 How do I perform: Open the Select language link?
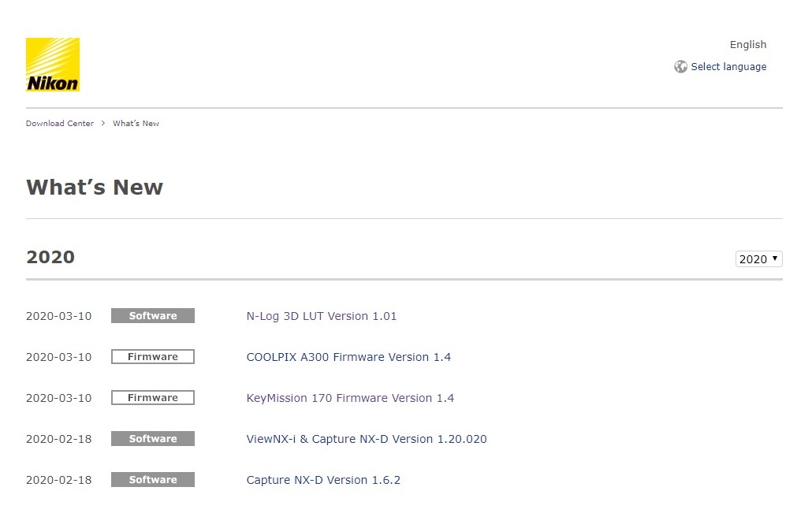pos(728,67)
